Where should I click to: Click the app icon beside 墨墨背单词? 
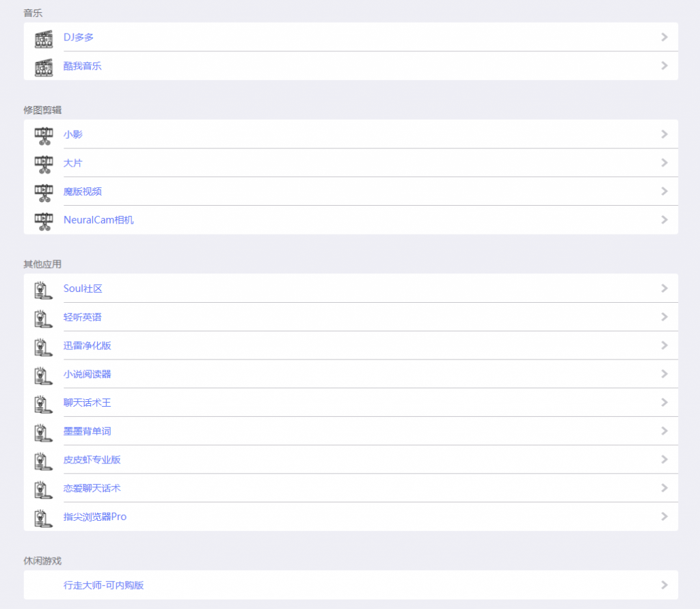coord(43,433)
